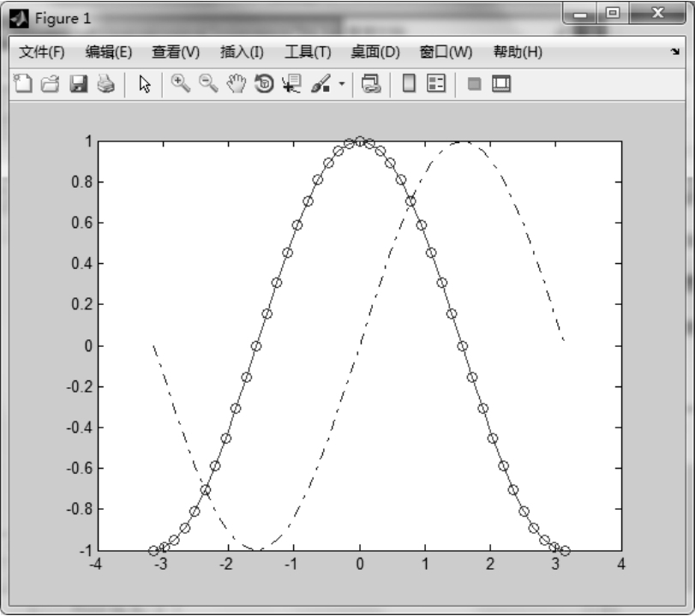Image resolution: width=695 pixels, height=616 pixels.
Task: Enable the Rotate 3D tool
Action: click(264, 83)
